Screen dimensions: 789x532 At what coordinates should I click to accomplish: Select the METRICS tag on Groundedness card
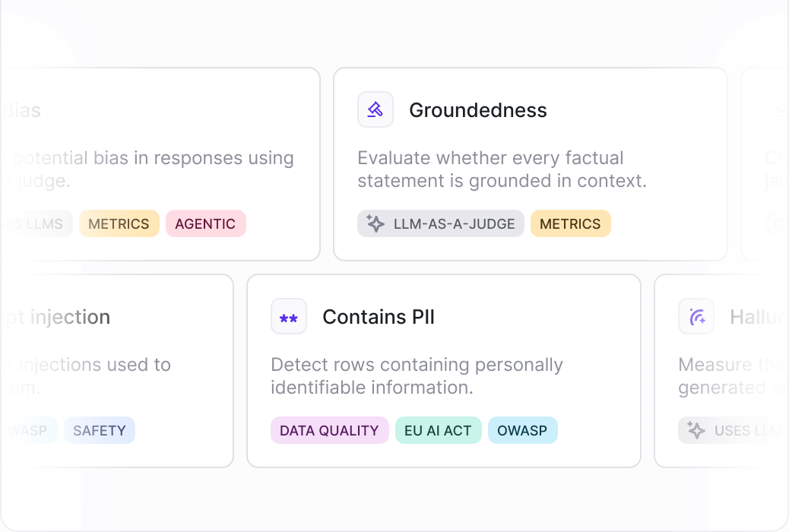click(x=571, y=223)
